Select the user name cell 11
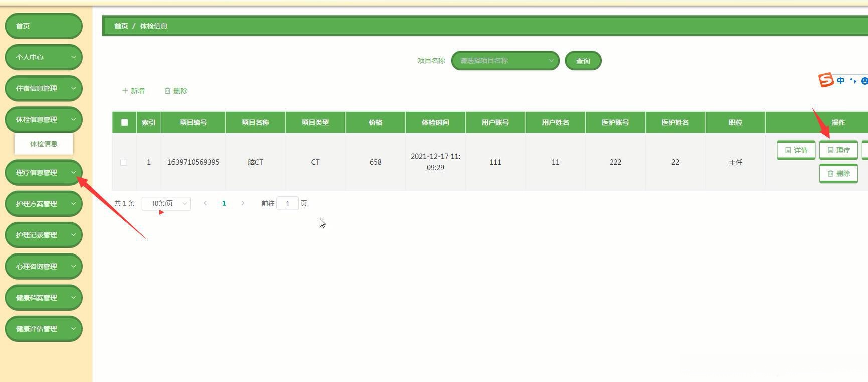The height and width of the screenshot is (382, 868). pyautogui.click(x=555, y=162)
